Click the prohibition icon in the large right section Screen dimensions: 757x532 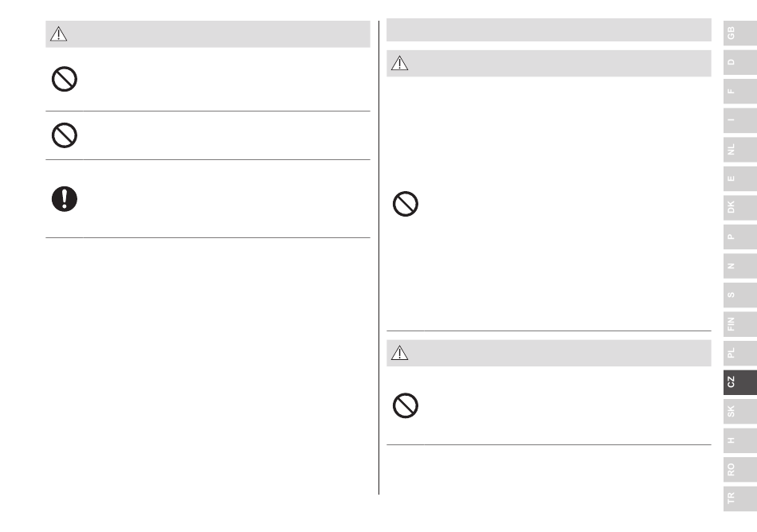tap(406, 204)
